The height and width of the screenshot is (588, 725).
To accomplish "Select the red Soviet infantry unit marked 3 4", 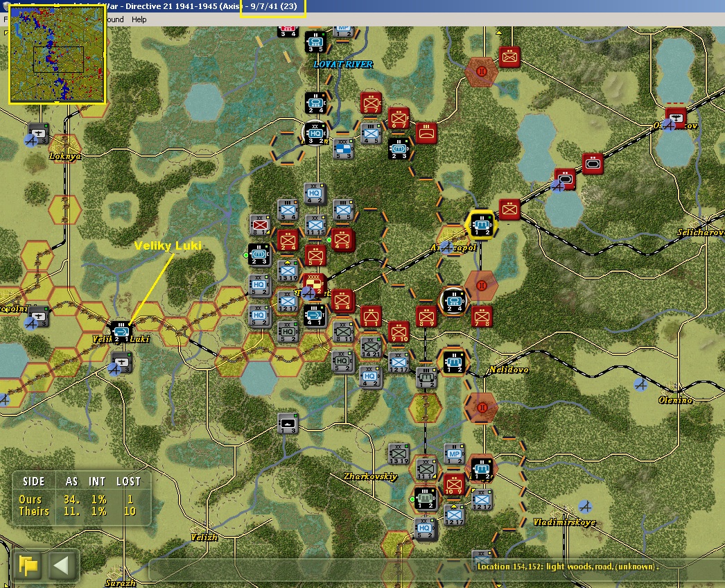I will 342,300.
